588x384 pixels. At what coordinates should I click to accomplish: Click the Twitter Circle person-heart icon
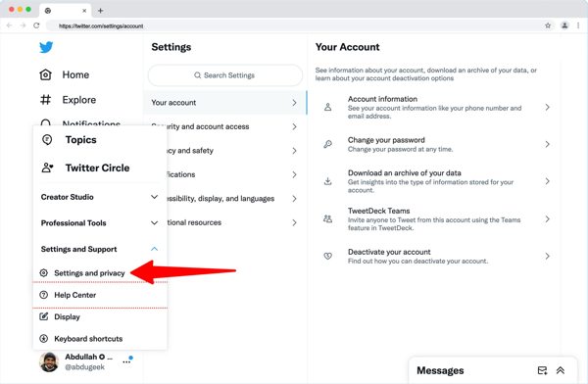pos(47,168)
